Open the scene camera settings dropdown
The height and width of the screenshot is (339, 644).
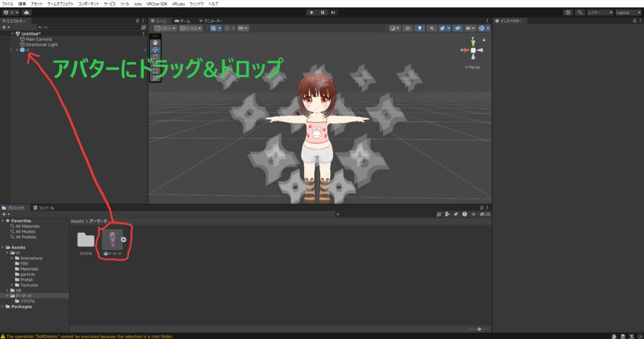(470, 28)
